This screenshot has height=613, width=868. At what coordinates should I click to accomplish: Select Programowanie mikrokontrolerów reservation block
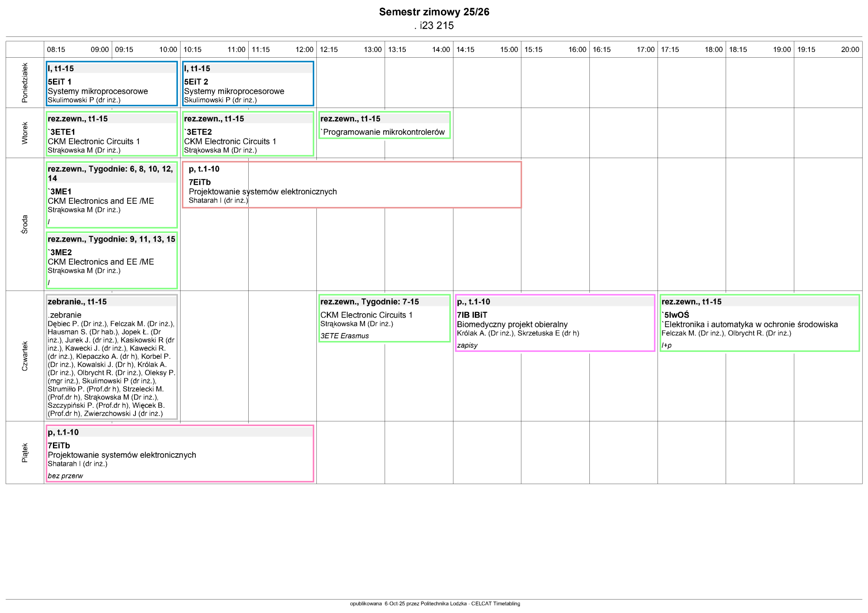385,125
